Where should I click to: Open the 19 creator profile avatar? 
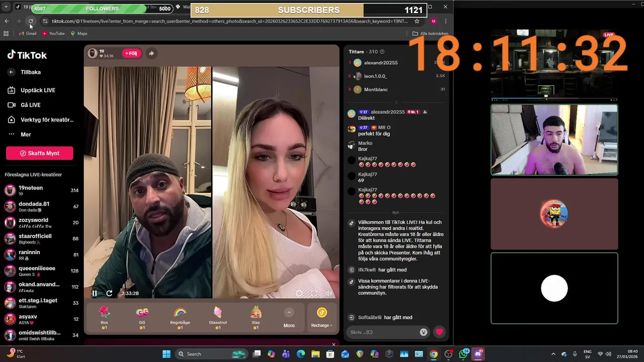click(93, 53)
